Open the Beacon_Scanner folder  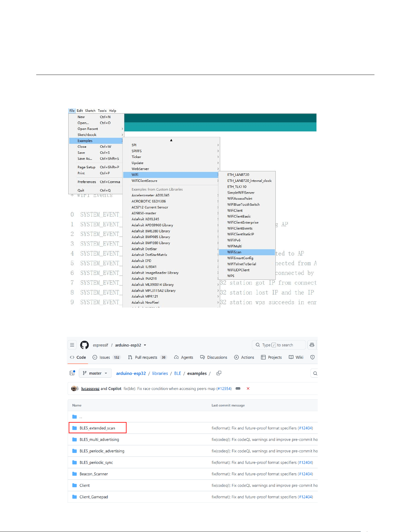click(94, 474)
